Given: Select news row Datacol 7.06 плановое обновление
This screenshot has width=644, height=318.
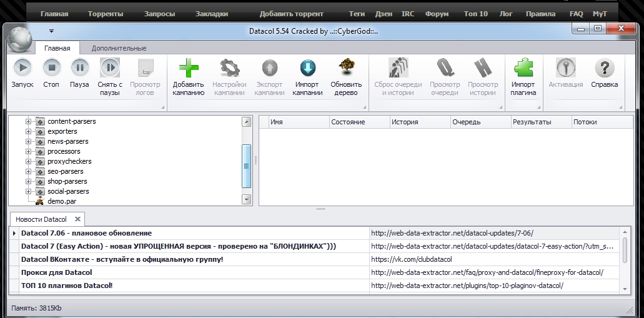Looking at the screenshot, I should 195,233.
